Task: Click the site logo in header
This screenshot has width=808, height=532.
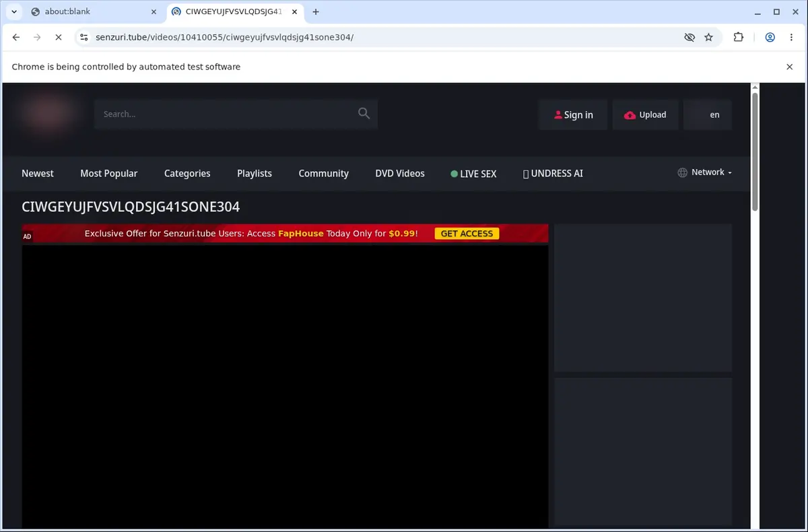Action: pos(47,114)
